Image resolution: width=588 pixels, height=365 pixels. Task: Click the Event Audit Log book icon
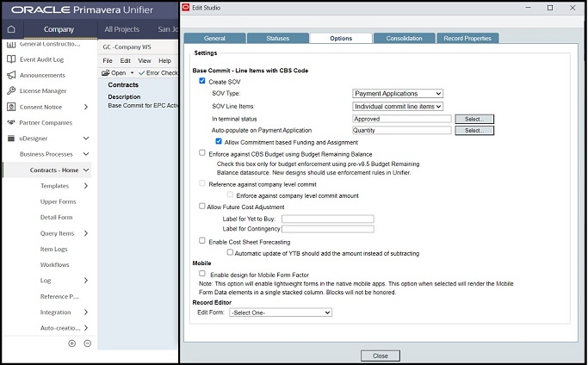[x=11, y=59]
